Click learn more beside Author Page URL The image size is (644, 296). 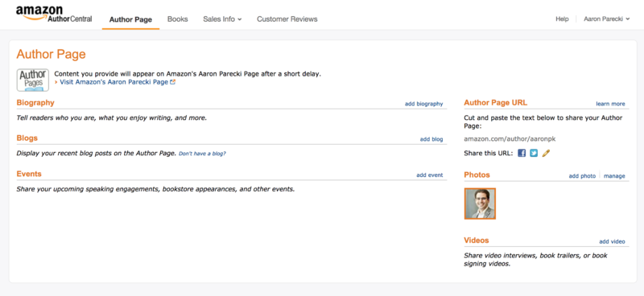coord(610,104)
